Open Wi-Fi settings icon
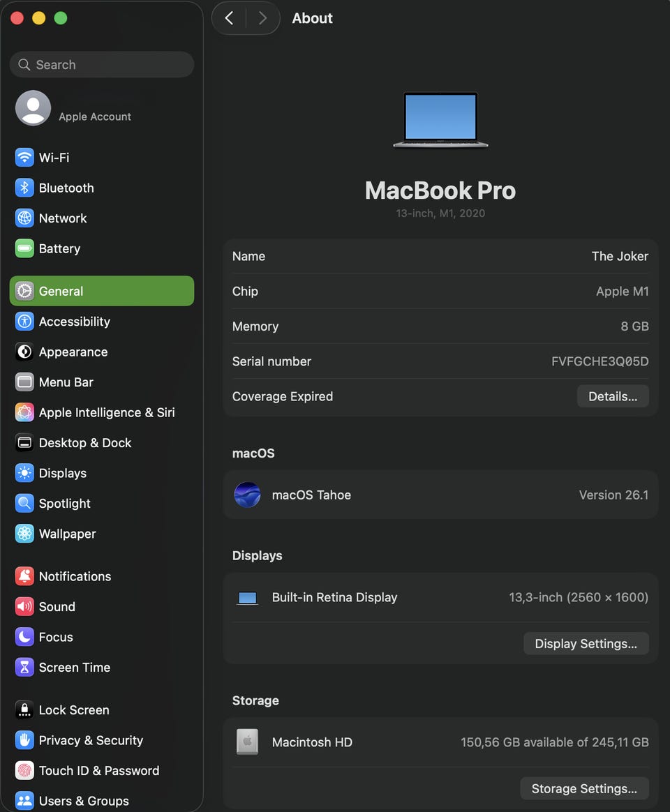This screenshot has height=812, width=670. [x=24, y=158]
